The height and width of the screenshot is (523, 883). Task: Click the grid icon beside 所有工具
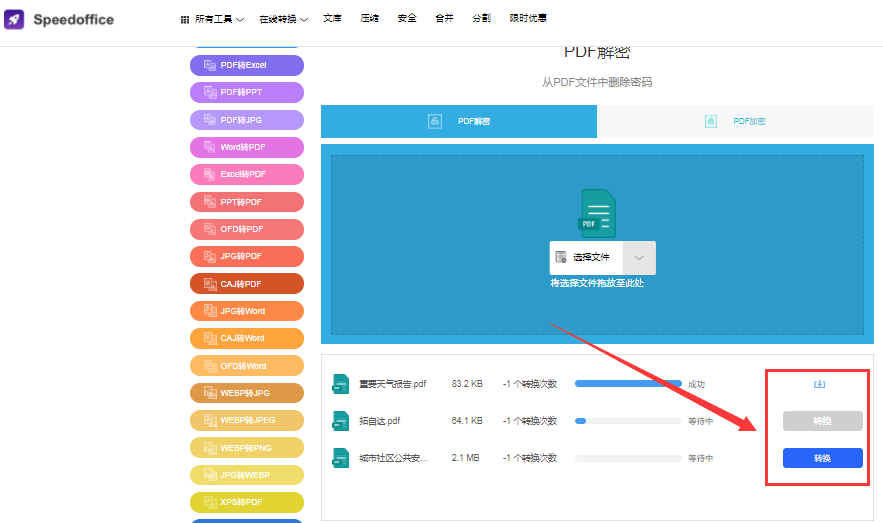(185, 20)
